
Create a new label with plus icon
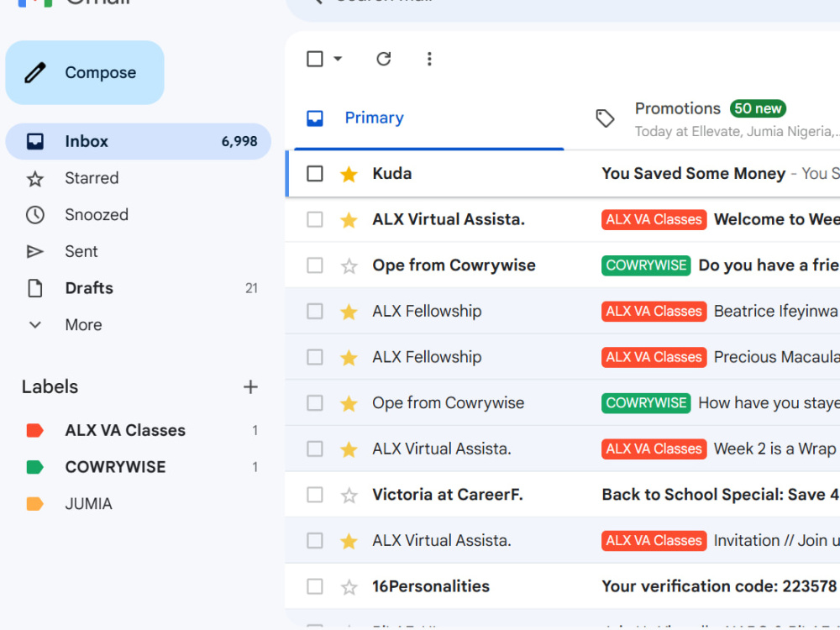tap(250, 386)
